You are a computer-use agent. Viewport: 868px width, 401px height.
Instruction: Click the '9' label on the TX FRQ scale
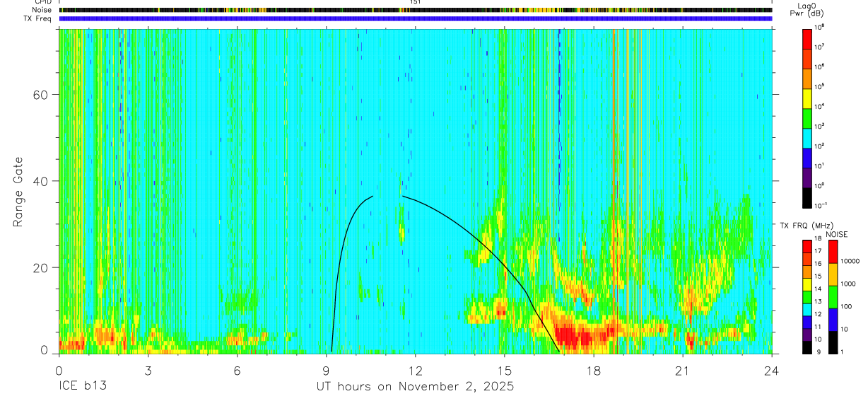pos(819,351)
